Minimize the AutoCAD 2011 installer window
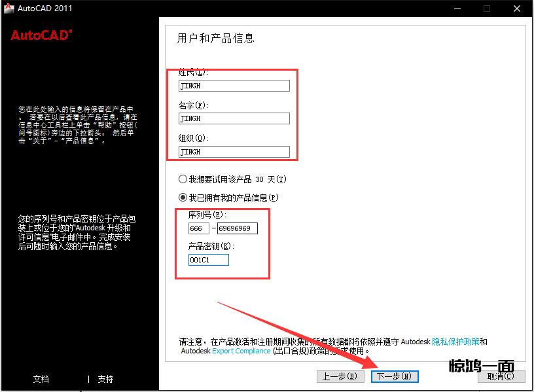Screen dimensions: 534x392 point(456,9)
